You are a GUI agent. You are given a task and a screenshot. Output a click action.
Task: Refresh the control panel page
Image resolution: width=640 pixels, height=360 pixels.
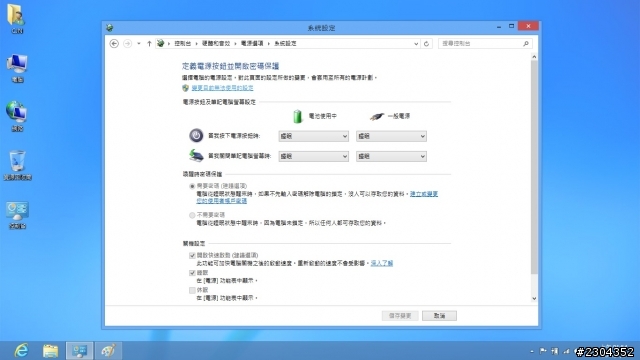tap(427, 44)
